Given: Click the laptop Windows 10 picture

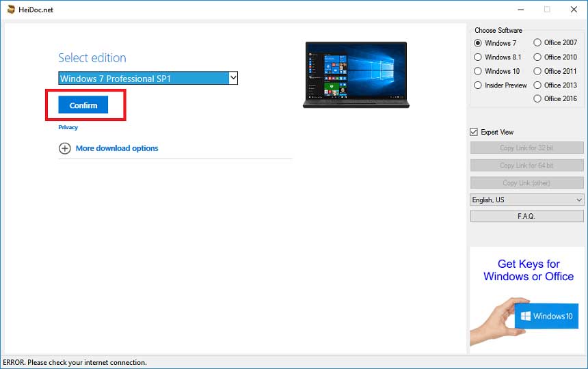Looking at the screenshot, I should [356, 75].
